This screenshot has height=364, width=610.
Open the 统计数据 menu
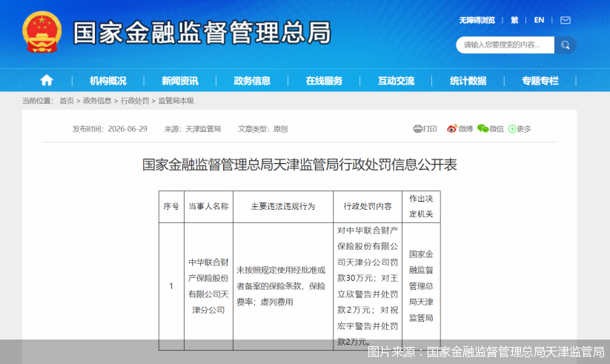[468, 81]
